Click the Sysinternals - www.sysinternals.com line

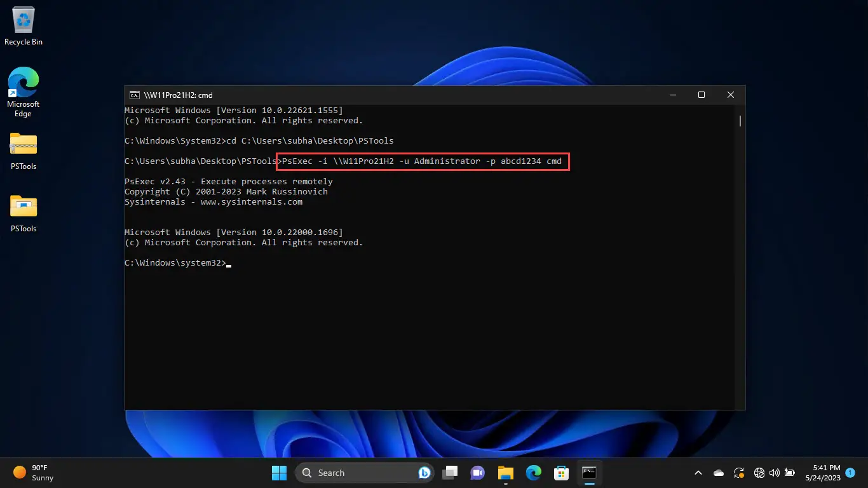pos(214,202)
